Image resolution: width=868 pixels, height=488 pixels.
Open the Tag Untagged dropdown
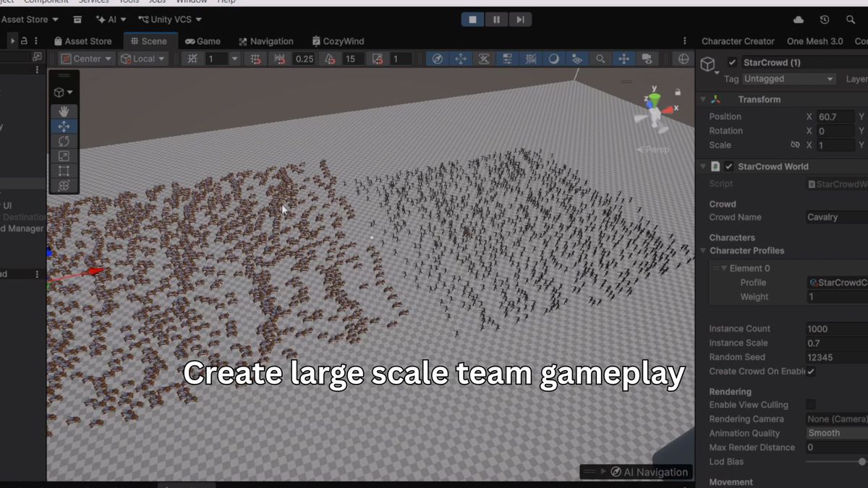pos(788,79)
